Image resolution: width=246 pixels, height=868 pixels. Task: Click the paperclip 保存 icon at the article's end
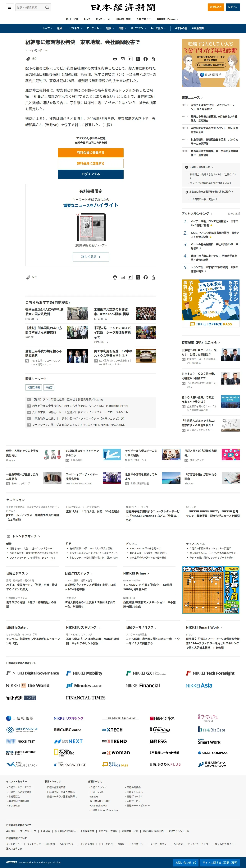(x=28, y=277)
